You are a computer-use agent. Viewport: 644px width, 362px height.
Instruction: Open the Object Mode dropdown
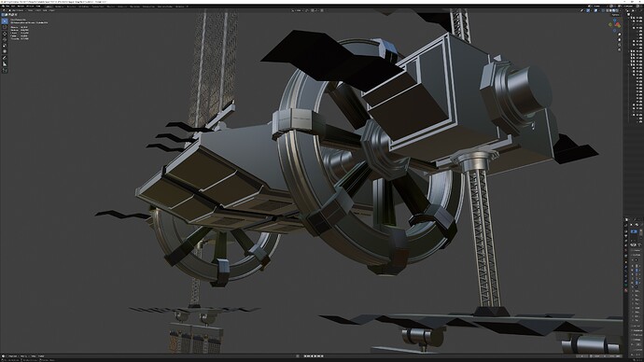point(17,10)
